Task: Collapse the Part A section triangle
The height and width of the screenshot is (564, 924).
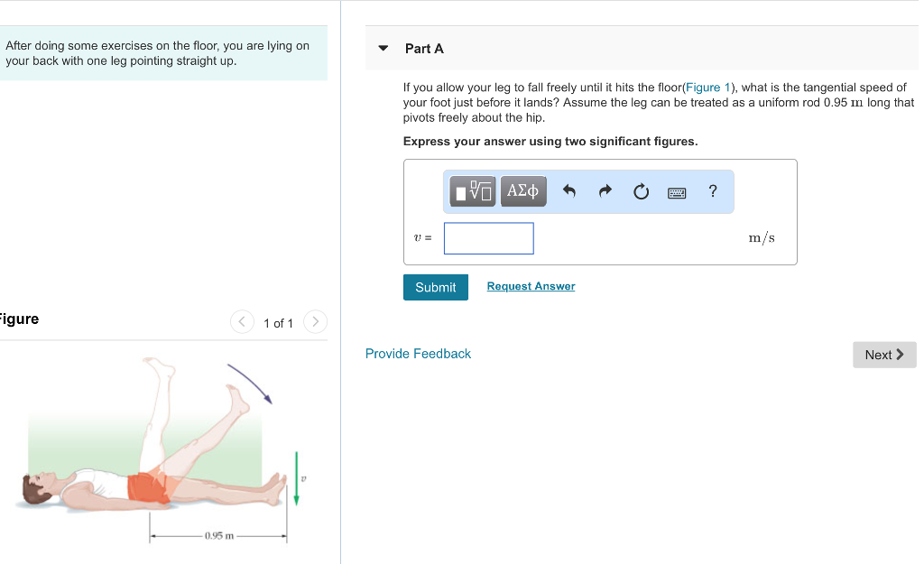Action: point(383,49)
